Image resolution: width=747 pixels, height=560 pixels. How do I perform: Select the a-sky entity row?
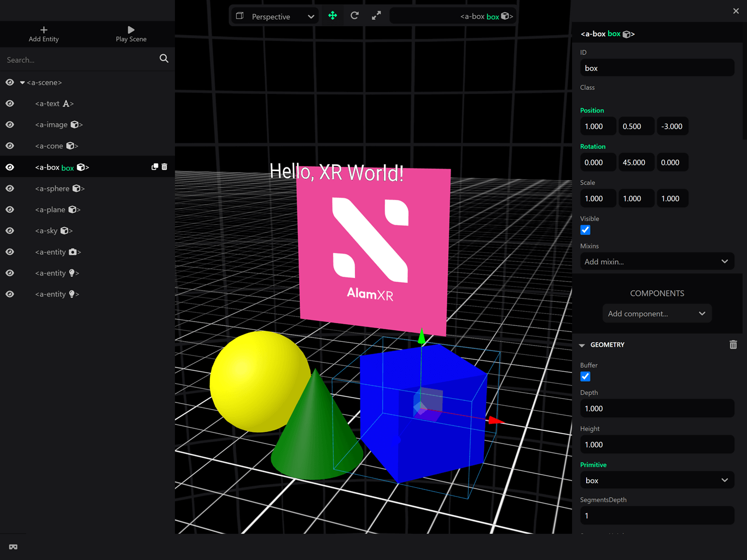point(87,231)
